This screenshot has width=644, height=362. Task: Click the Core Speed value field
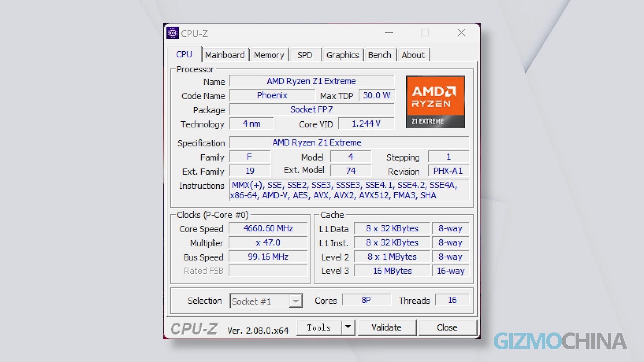coord(268,228)
